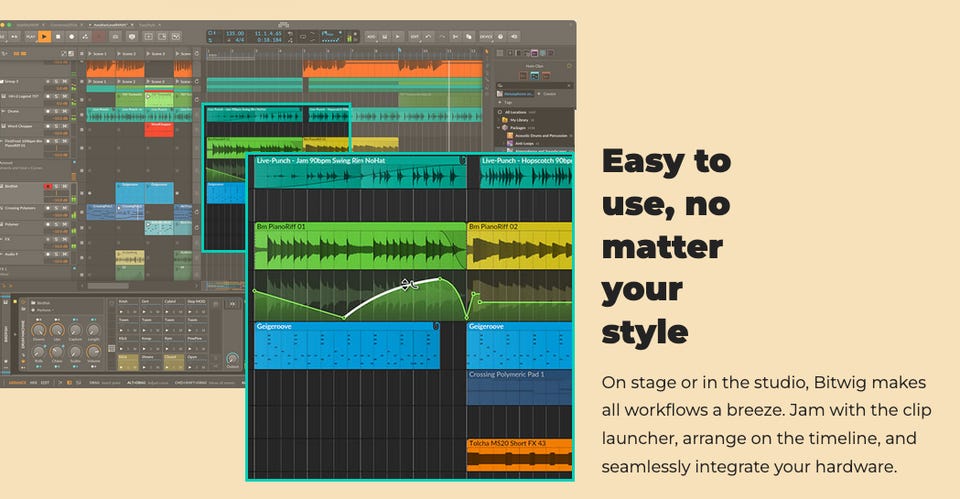The height and width of the screenshot is (499, 960).
Task: Solo the Group 3 track
Action: coord(56,81)
